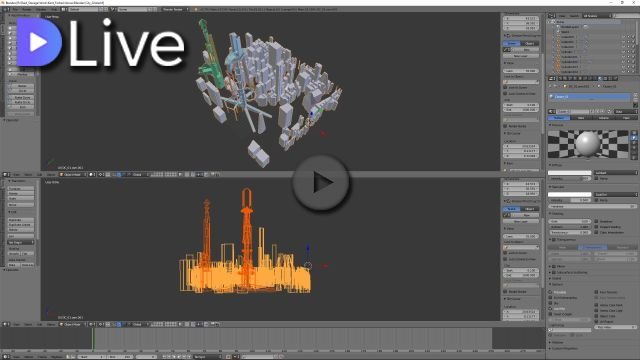Open the Texture properties tab icon
This screenshot has height=360, width=640.
(605, 78)
